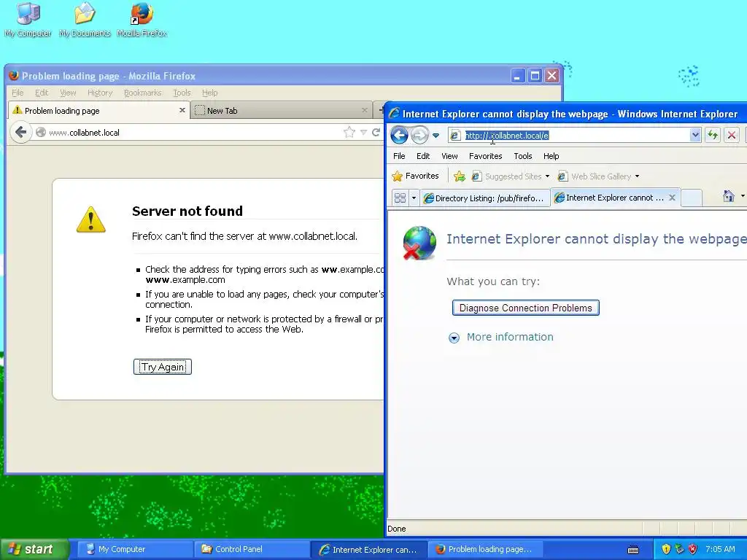Image resolution: width=747 pixels, height=560 pixels.
Task: Launch Mozilla Firefox desktop shortcut
Action: 142,20
